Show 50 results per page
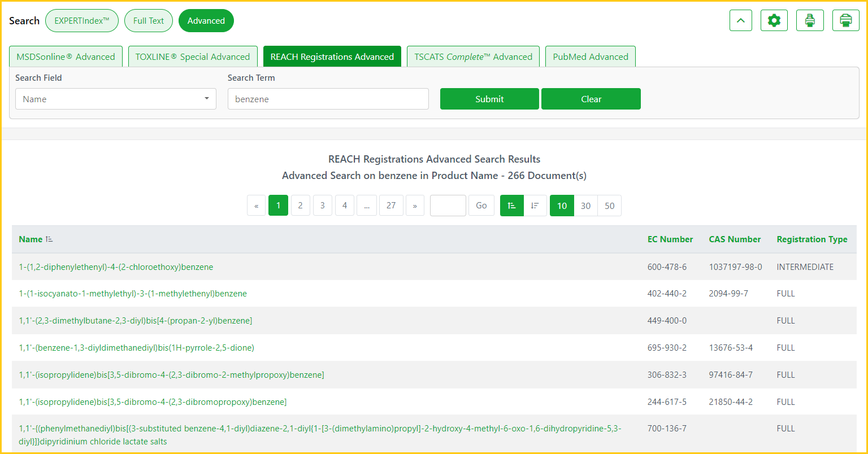The width and height of the screenshot is (868, 454). (x=609, y=206)
